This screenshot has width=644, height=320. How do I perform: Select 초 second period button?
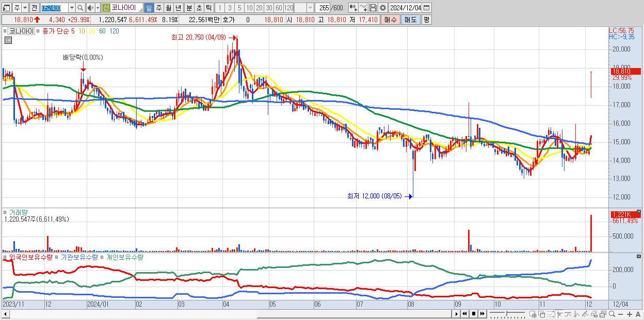[199, 8]
